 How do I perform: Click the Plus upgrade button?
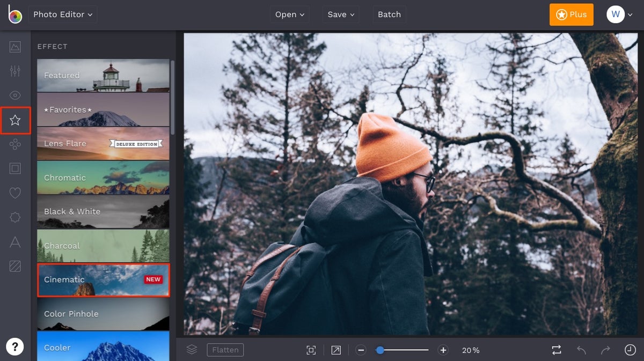tap(571, 14)
